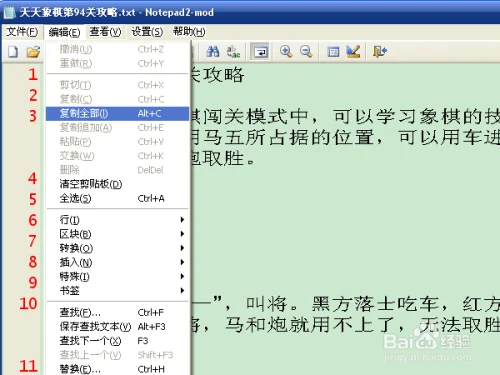Click the Open file folder icon

pyautogui.click(x=33, y=52)
